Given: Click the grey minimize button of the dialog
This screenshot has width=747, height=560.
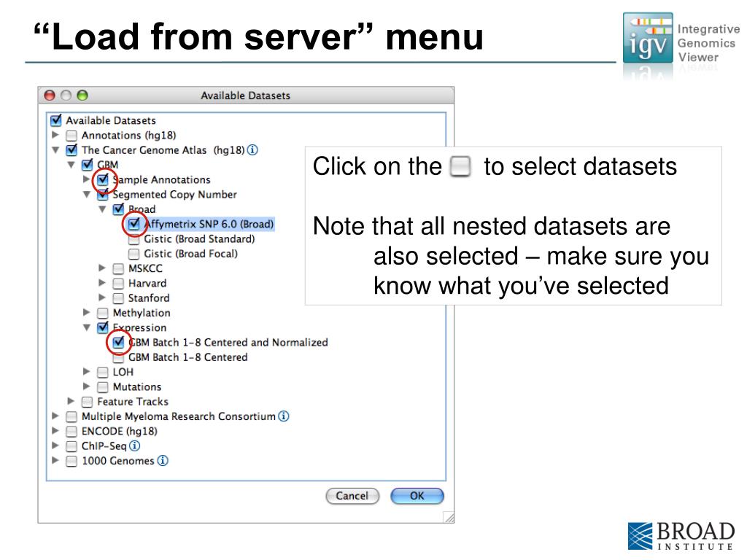Looking at the screenshot, I should [66, 96].
